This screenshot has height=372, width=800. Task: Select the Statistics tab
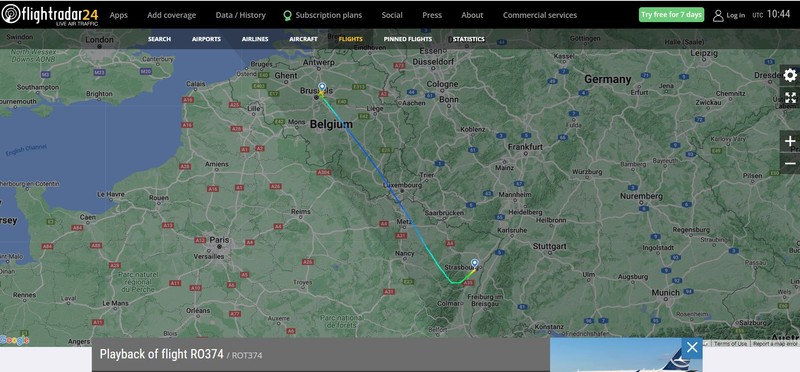(x=468, y=39)
